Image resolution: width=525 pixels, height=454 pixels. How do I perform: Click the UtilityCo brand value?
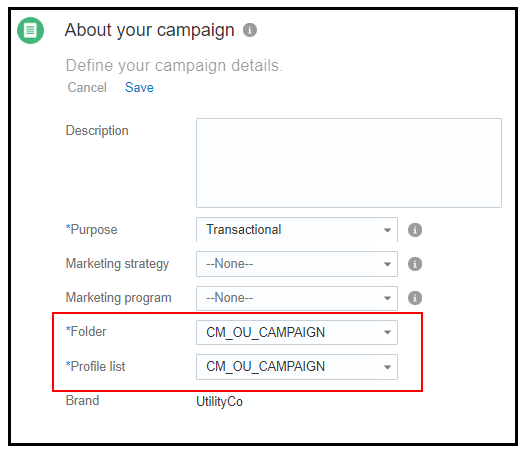pyautogui.click(x=219, y=401)
